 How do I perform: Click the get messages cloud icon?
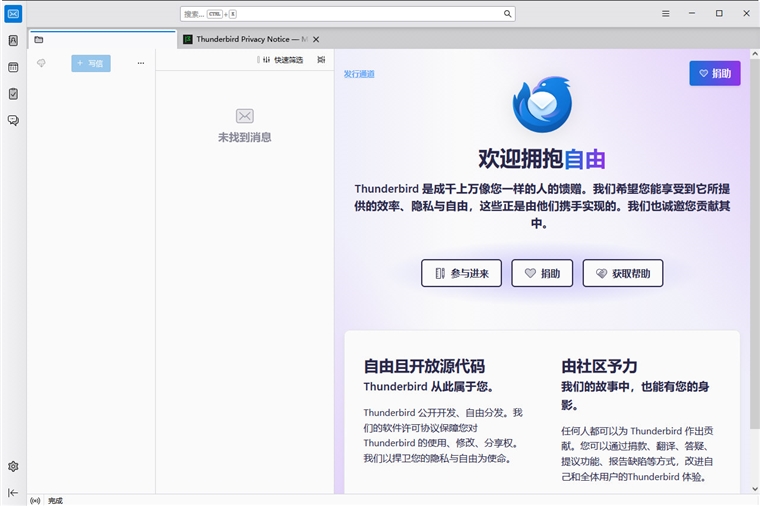tap(41, 63)
